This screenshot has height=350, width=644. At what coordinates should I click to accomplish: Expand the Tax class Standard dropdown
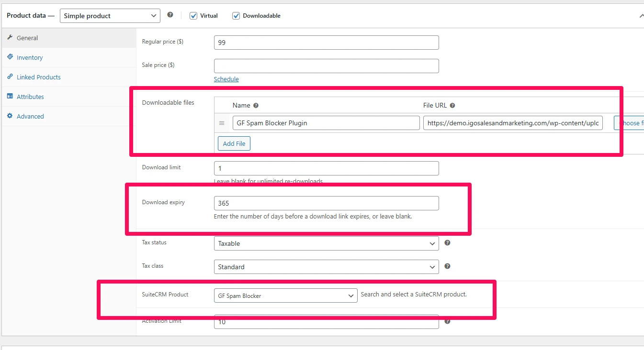click(x=326, y=267)
